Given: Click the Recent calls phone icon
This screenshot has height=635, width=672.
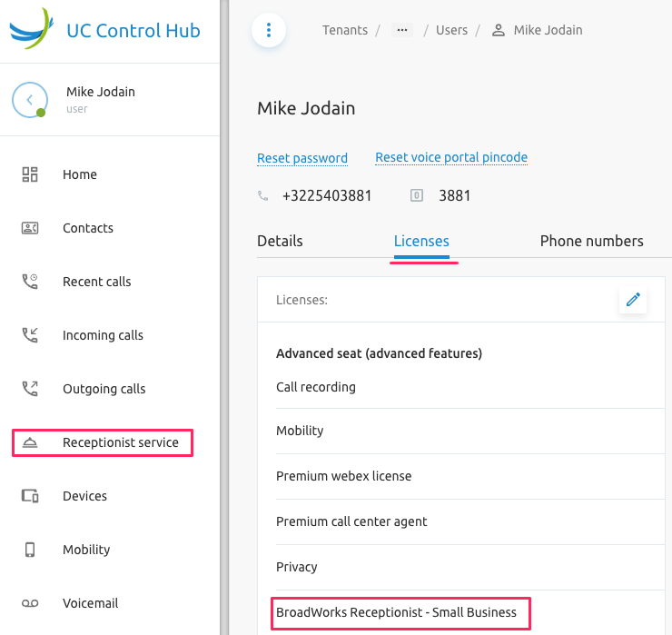Looking at the screenshot, I should pos(30,282).
